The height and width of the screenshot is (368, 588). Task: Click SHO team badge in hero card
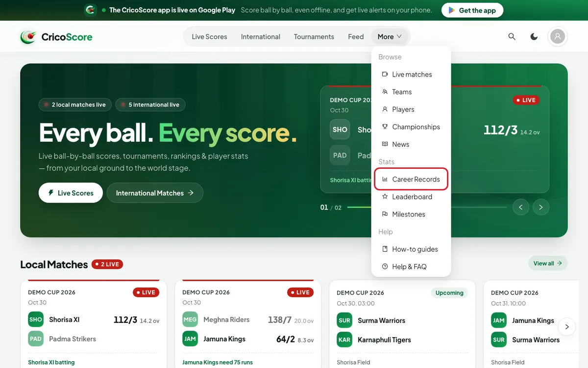click(x=340, y=130)
